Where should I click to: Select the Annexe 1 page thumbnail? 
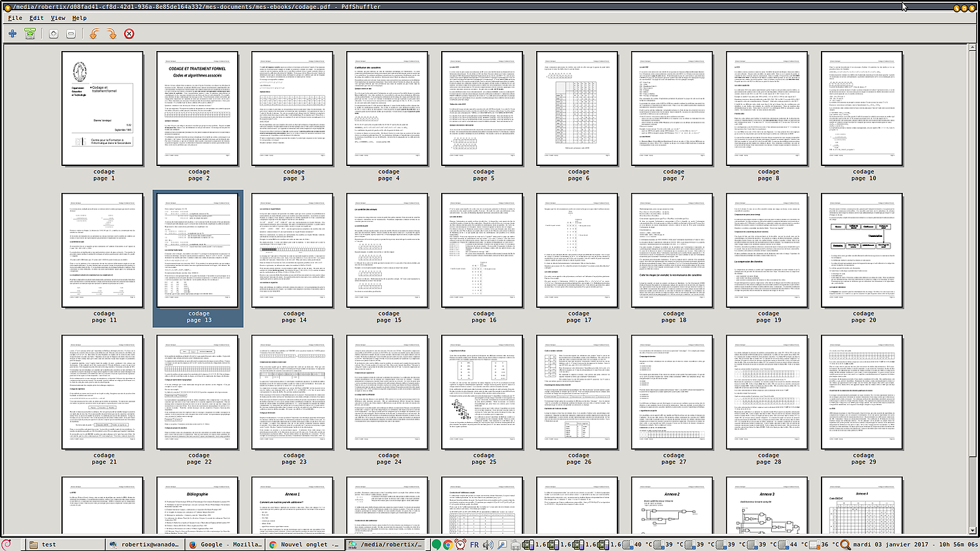tap(293, 506)
